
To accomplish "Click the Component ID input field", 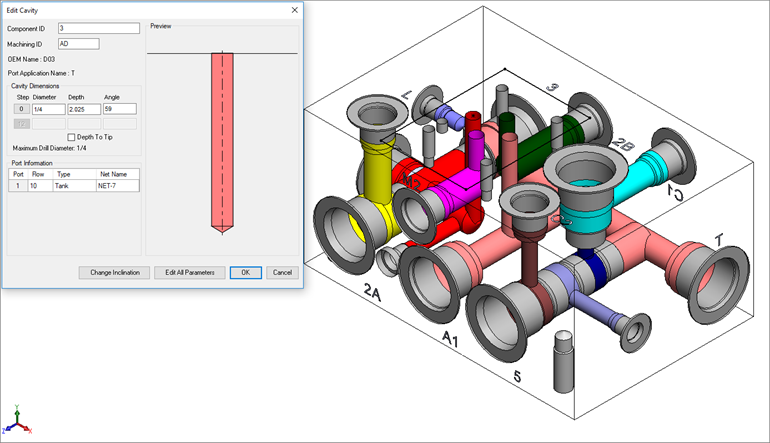I will pos(98,29).
